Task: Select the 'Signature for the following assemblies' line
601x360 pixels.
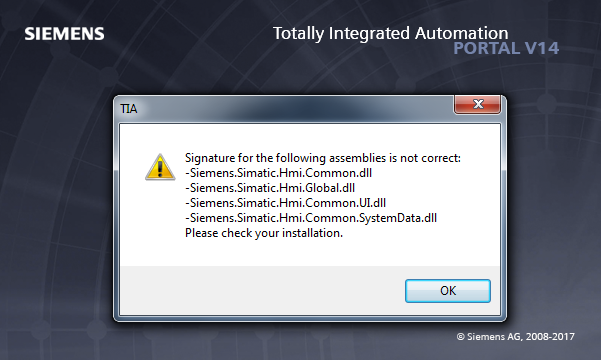Action: coord(323,158)
